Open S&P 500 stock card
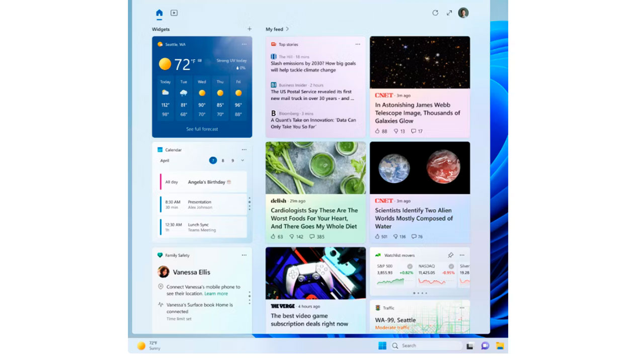Screen dimensions: 644x362 tap(394, 275)
